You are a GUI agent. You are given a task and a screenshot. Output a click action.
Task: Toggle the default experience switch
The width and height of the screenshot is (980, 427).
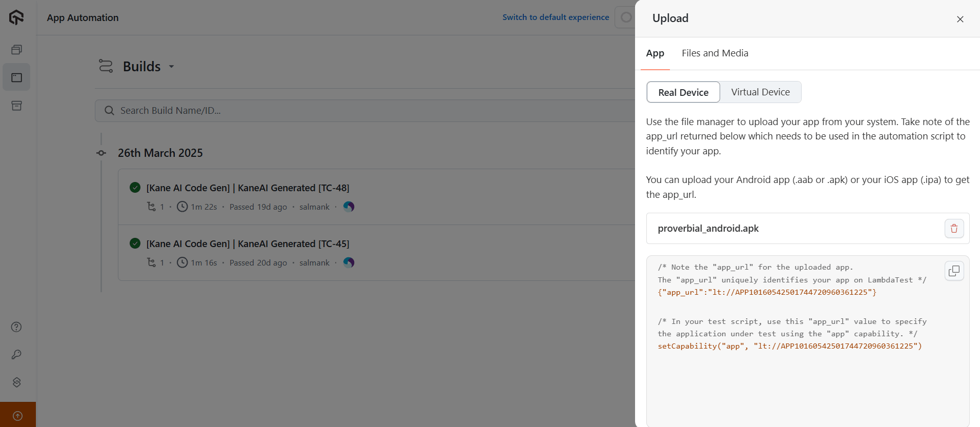click(x=626, y=17)
